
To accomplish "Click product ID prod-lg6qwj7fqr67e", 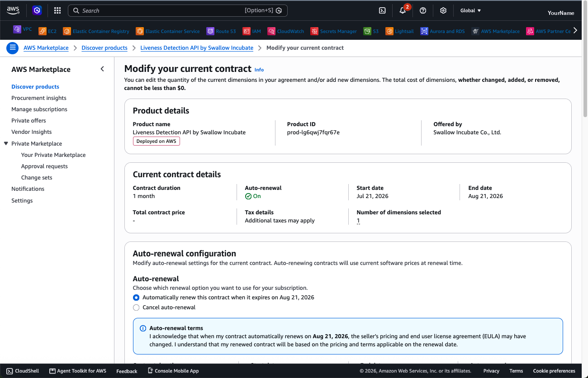I will (x=313, y=132).
